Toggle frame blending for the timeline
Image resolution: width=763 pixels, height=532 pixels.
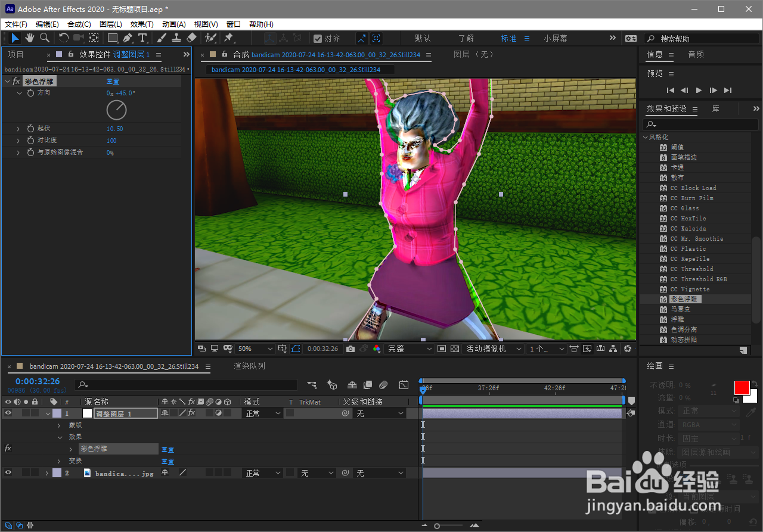(368, 385)
